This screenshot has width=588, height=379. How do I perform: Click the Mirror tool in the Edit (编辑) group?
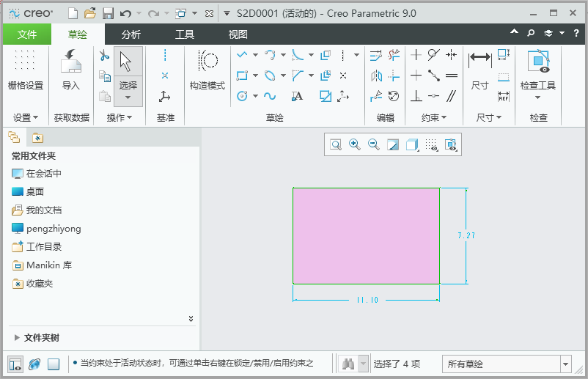(377, 76)
